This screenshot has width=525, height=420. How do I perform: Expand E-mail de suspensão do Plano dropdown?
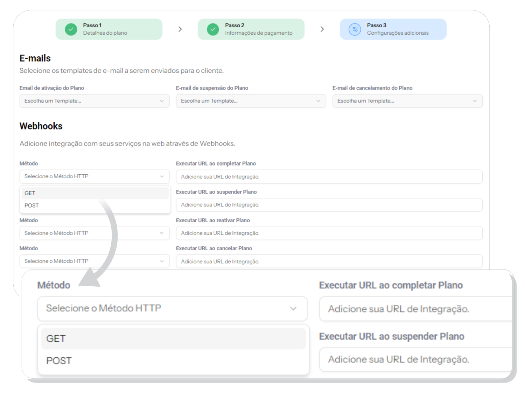(x=251, y=101)
